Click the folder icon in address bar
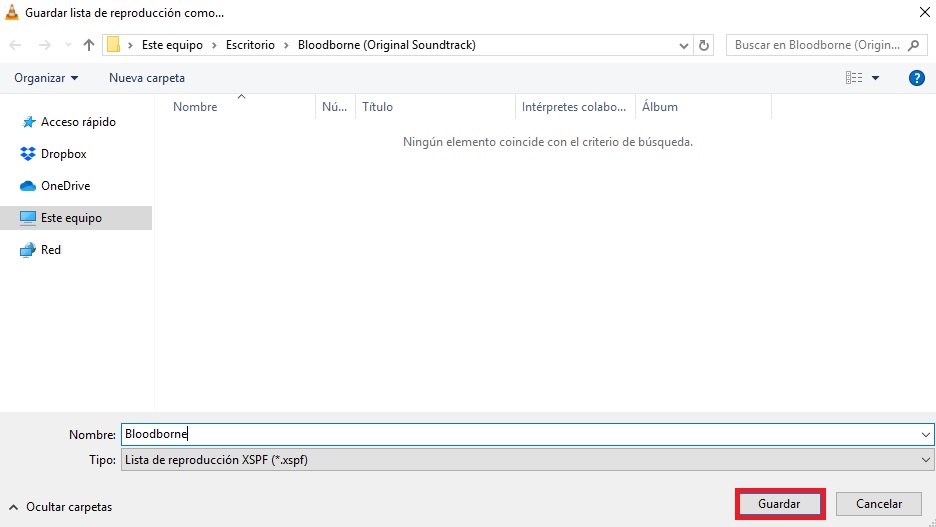936x527 pixels. pos(113,45)
